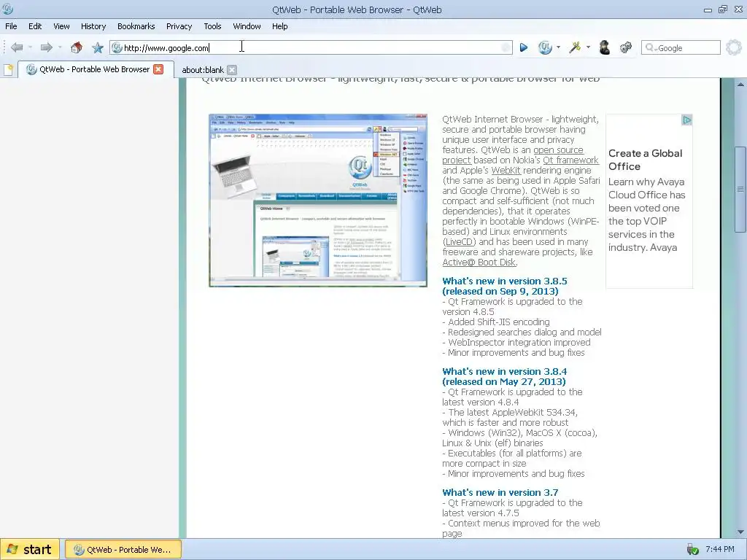This screenshot has width=747, height=560.
Task: Bookmark page with the star icon
Action: point(98,47)
